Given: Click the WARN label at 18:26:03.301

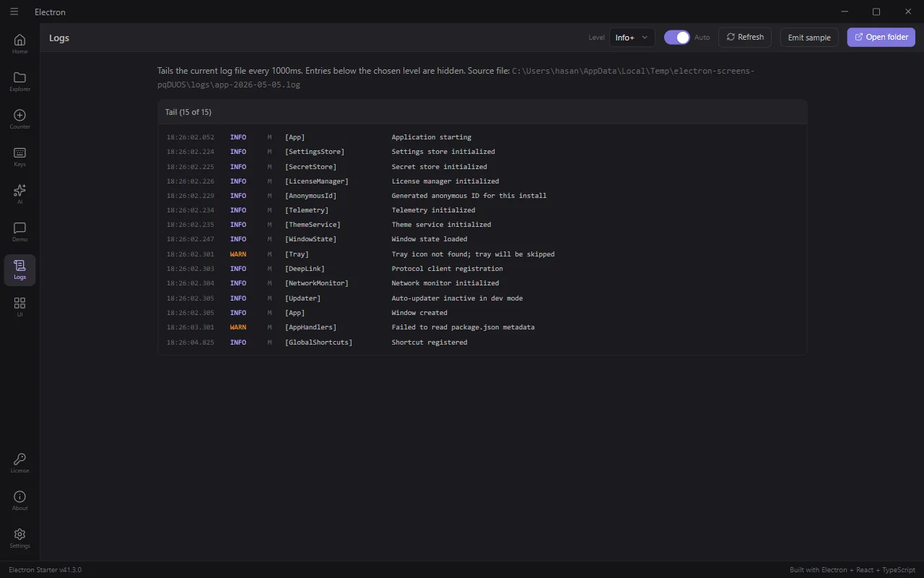Looking at the screenshot, I should pyautogui.click(x=238, y=327).
